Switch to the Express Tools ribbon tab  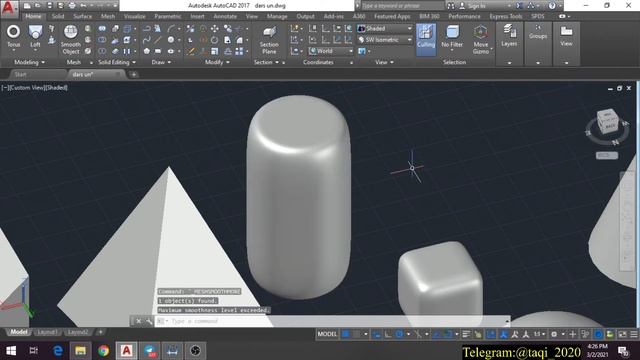coord(506,16)
